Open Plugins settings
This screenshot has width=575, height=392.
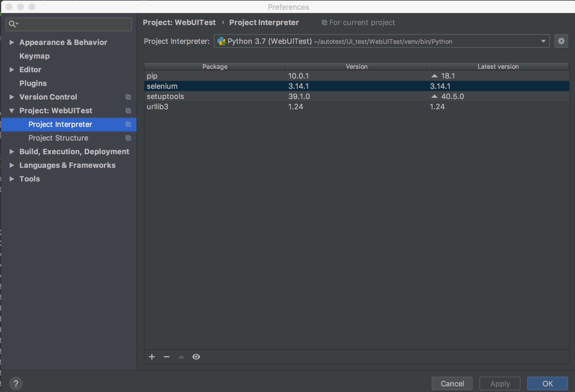(33, 83)
